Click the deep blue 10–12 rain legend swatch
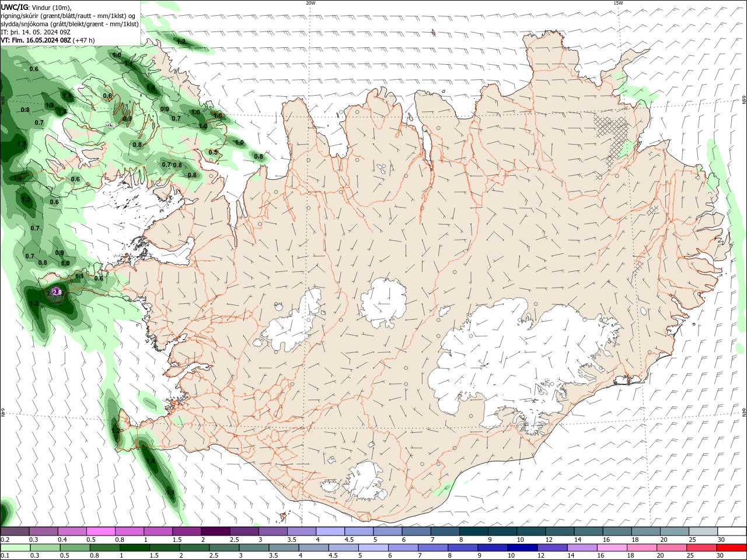This screenshot has width=747, height=560. [x=522, y=548]
